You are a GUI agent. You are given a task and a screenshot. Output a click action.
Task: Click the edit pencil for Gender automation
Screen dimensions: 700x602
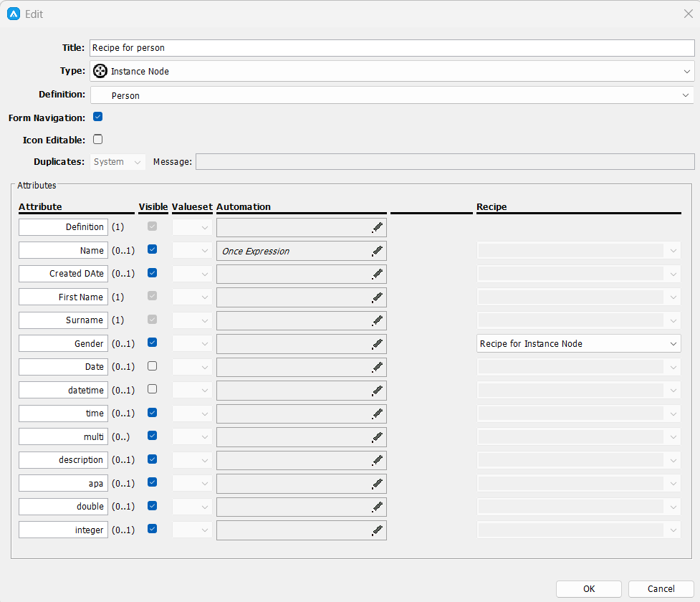pyautogui.click(x=377, y=344)
